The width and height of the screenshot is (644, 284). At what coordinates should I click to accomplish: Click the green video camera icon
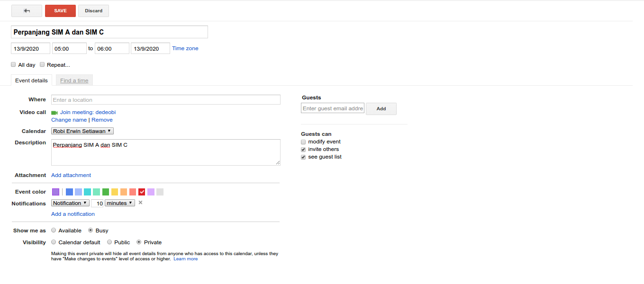54,113
